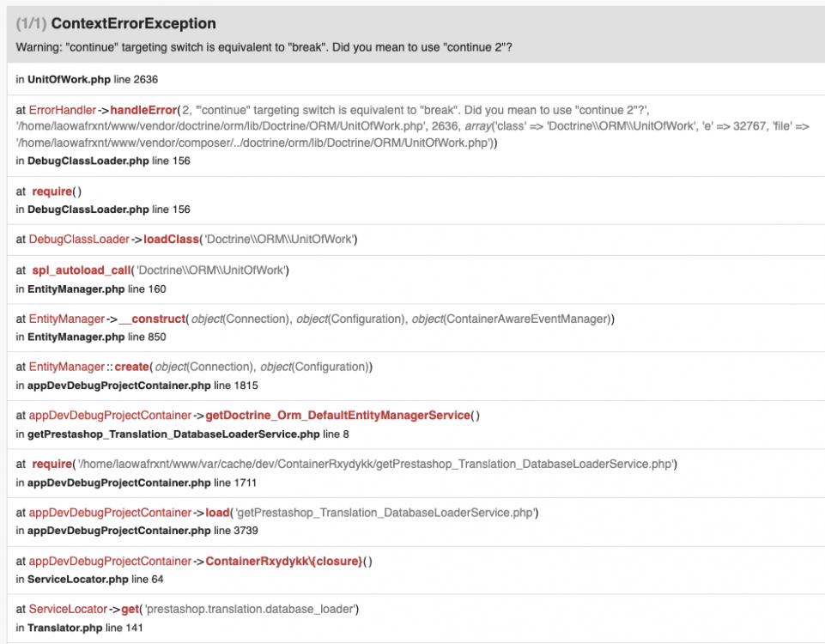Viewport: 825px width, 644px height.
Task: Click the appDevDebugProjectContainer load method
Action: pos(217,513)
